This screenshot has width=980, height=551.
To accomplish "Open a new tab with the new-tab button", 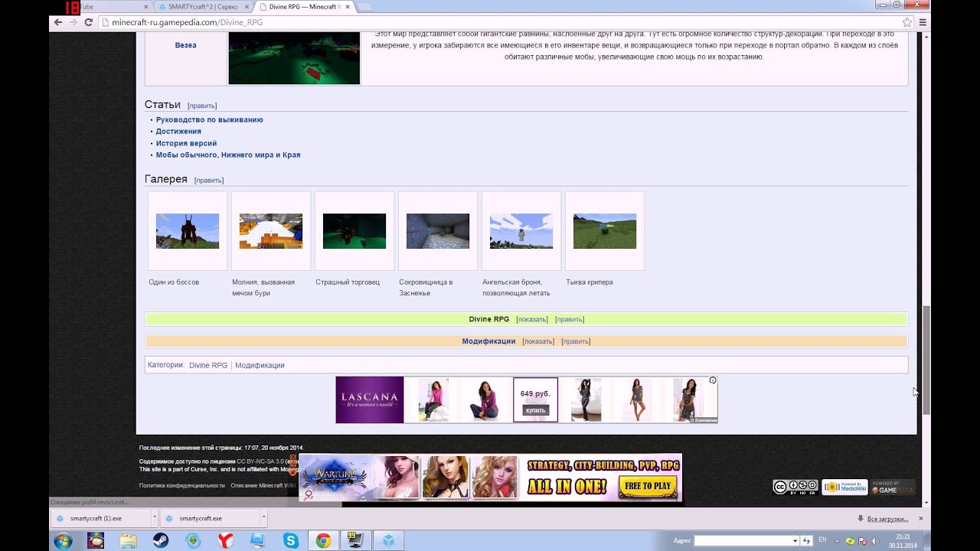I will [x=365, y=7].
